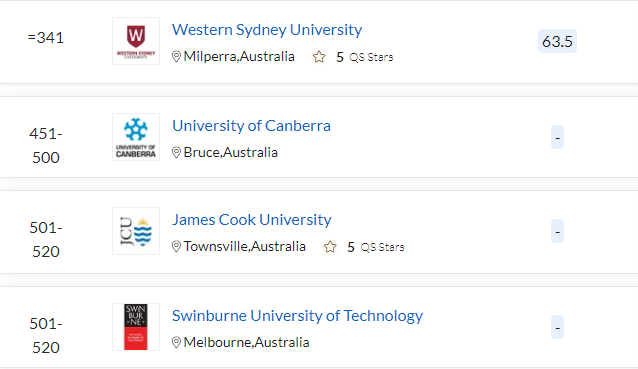Click Swinburne's dash score badge
The image size is (638, 369).
point(557,327)
